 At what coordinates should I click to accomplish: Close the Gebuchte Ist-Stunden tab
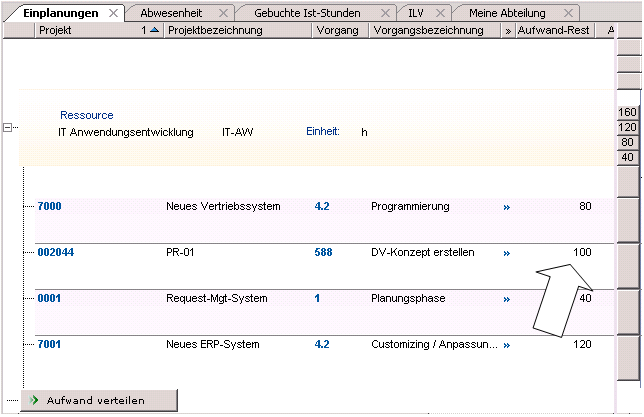[381, 13]
